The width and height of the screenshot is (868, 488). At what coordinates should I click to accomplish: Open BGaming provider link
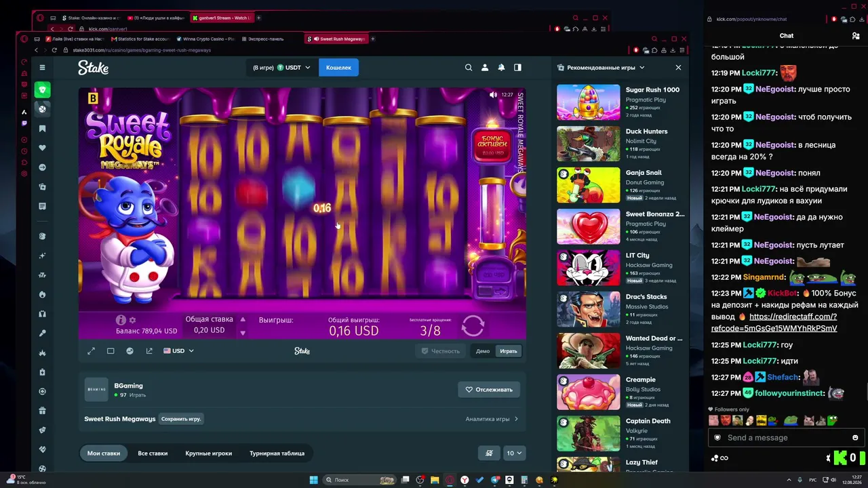tap(128, 386)
